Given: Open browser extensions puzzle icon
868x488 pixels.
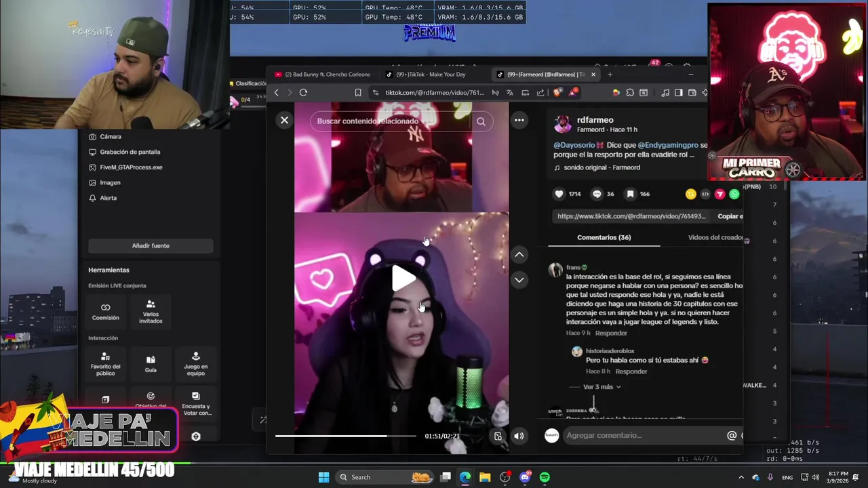Looking at the screenshot, I should (630, 93).
